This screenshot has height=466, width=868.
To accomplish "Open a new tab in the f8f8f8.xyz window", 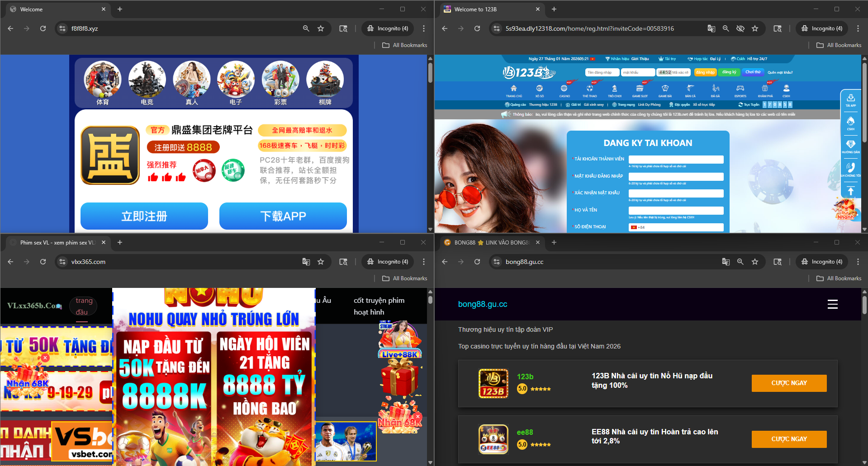I will 120,9.
